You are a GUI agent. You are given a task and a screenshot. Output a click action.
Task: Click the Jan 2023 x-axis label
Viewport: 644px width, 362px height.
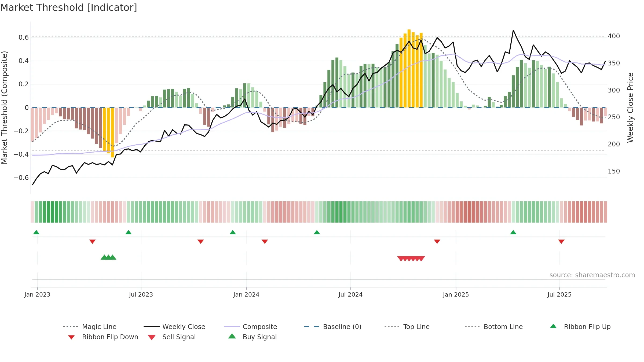(37, 294)
